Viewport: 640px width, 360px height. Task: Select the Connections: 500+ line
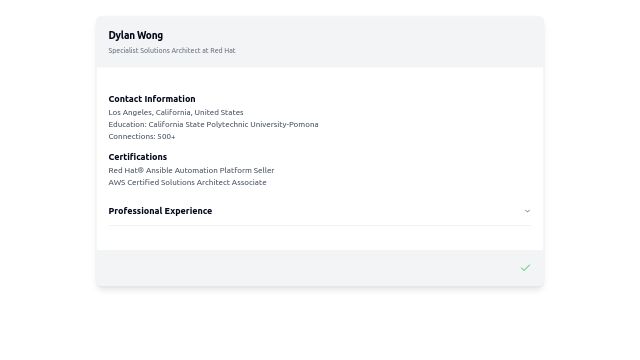pos(142,136)
